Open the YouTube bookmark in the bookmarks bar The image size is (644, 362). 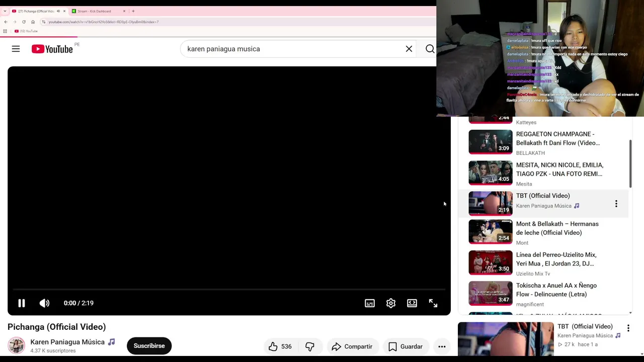(x=26, y=31)
